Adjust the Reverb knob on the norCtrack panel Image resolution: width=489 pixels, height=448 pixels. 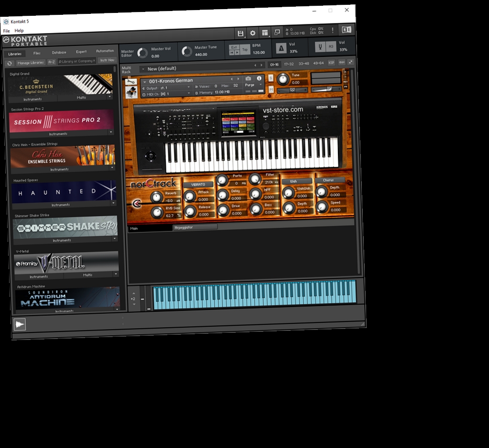pos(158,197)
